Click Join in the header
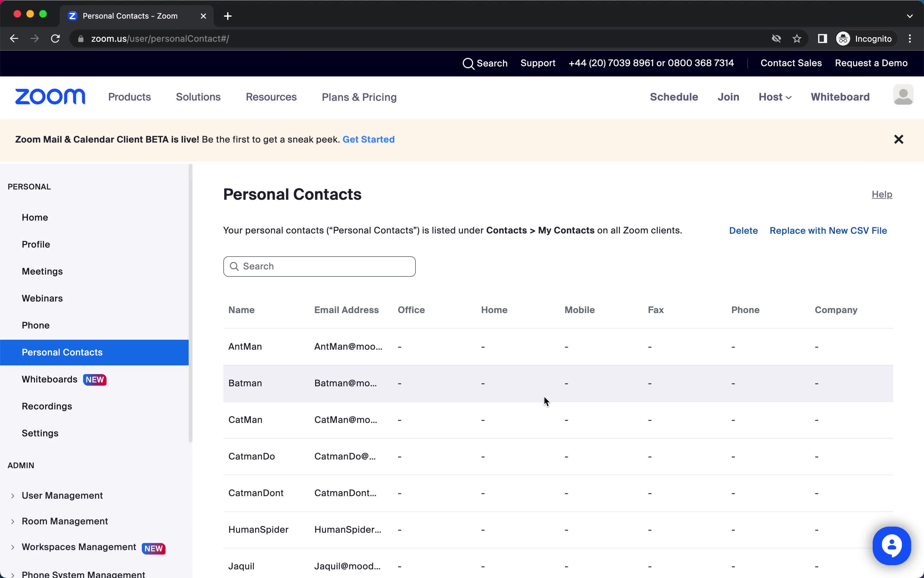Screen dimensions: 924x578 pos(728,97)
